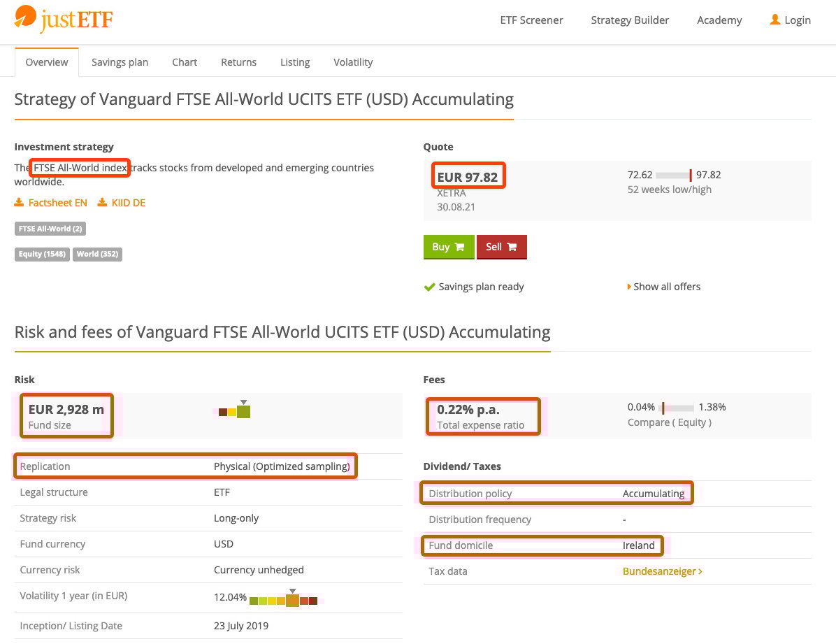The width and height of the screenshot is (836, 644).
Task: Click the 52 weeks low/high range bar
Action: pos(673,176)
